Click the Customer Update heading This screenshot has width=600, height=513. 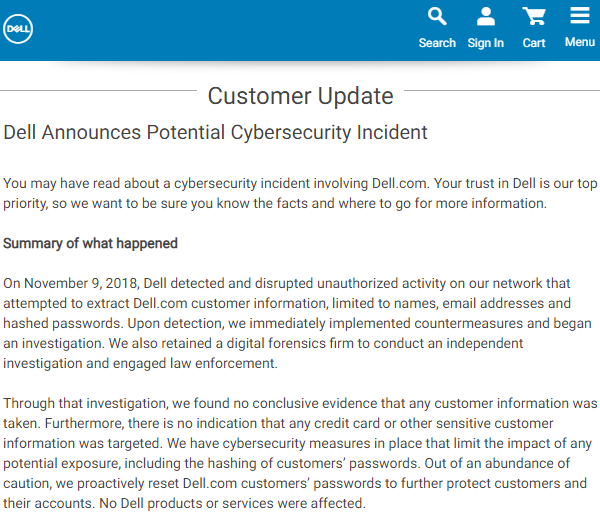(300, 96)
